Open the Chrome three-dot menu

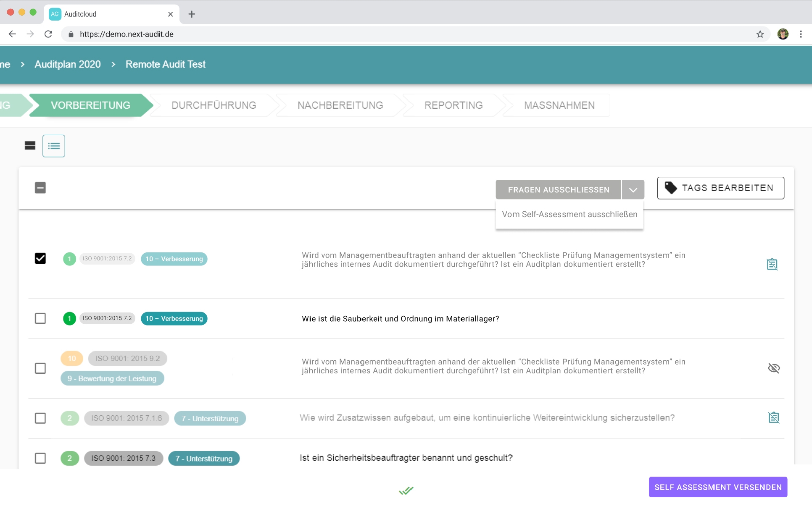click(801, 34)
